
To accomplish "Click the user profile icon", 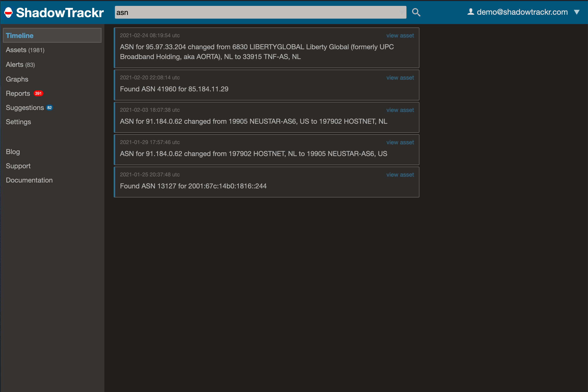I will (471, 12).
